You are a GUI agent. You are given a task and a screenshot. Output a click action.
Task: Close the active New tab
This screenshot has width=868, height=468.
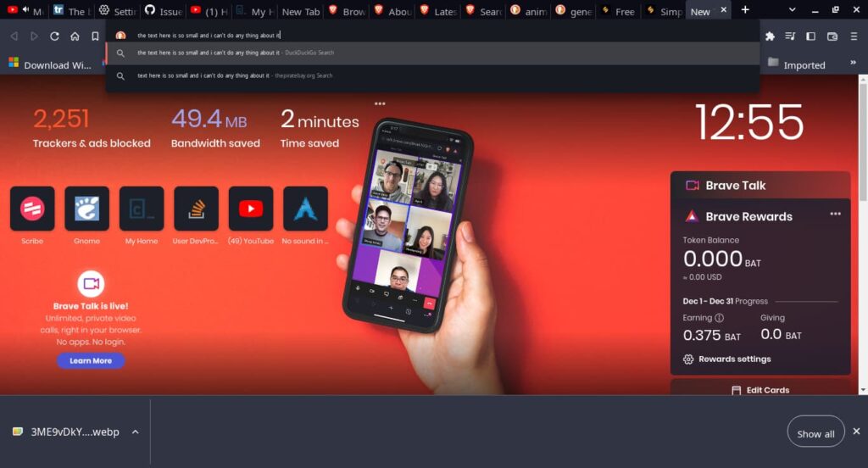pyautogui.click(x=724, y=10)
